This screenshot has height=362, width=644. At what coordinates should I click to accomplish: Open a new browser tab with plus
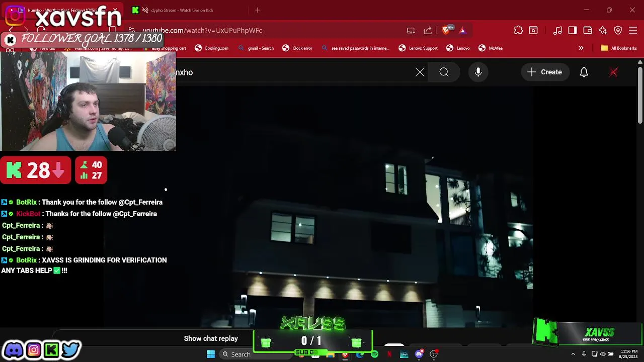click(258, 10)
